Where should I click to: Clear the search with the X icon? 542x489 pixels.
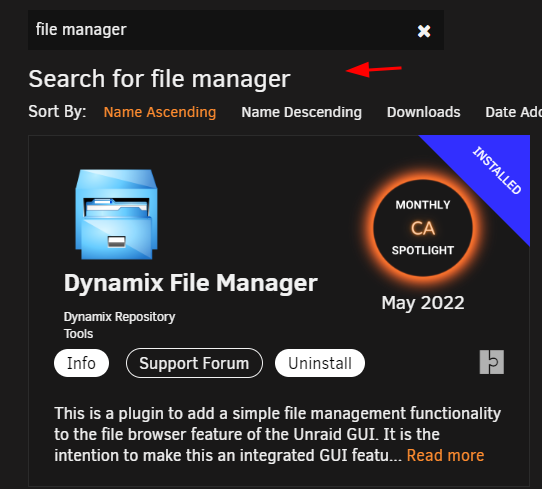(x=424, y=31)
